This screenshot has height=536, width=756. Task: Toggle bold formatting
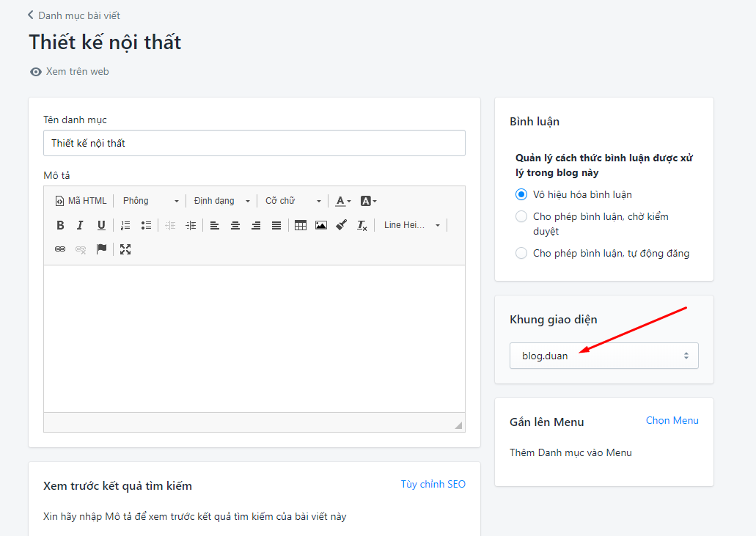pyautogui.click(x=60, y=225)
